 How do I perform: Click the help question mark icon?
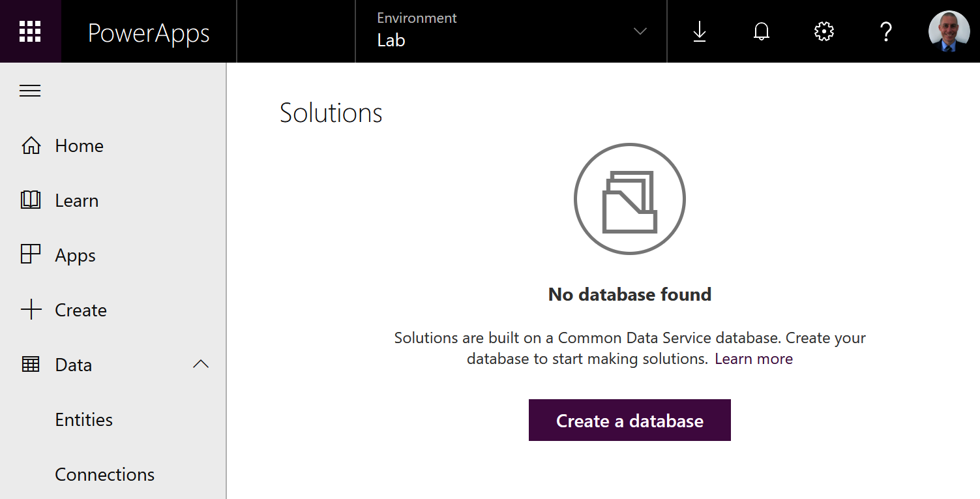886,31
